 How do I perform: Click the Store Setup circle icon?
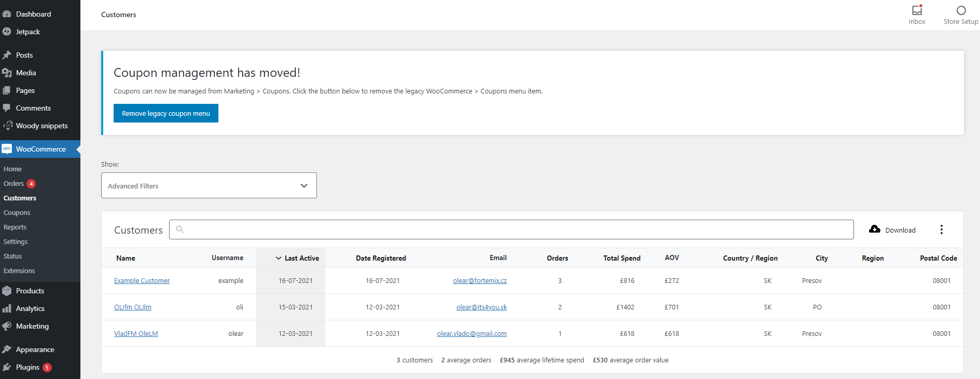(961, 10)
